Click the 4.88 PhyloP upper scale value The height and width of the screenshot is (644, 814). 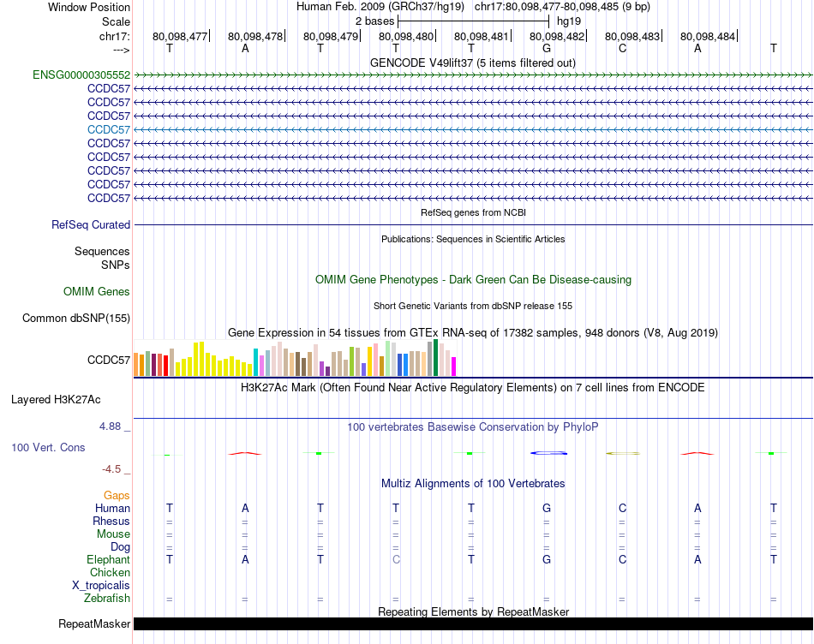[x=110, y=426]
